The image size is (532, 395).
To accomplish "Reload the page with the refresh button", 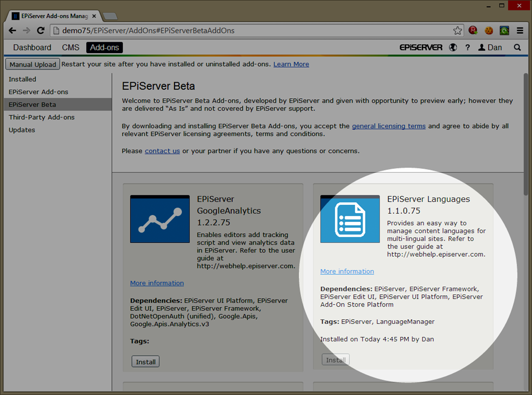I will [x=40, y=31].
